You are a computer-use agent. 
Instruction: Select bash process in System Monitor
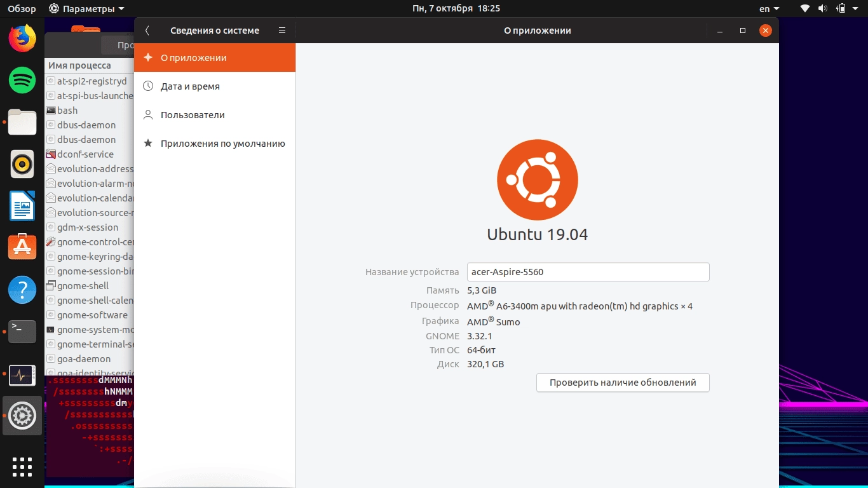pos(90,111)
